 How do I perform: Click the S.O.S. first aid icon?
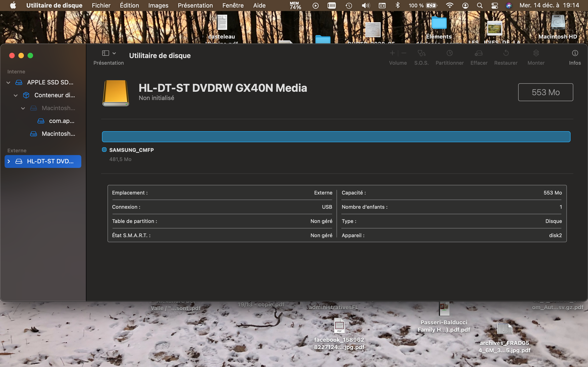tap(421, 53)
